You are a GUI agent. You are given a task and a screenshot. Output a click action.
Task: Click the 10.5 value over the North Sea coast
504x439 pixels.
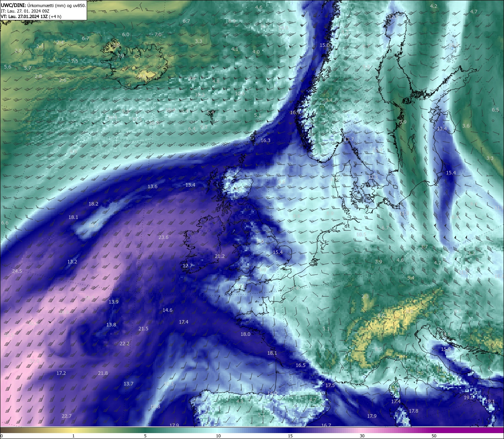click(361, 234)
